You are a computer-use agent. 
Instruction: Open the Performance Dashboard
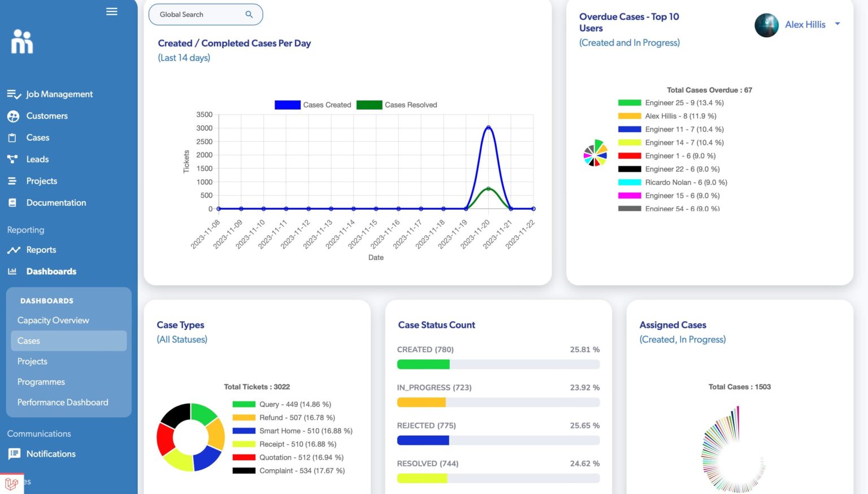[63, 402]
